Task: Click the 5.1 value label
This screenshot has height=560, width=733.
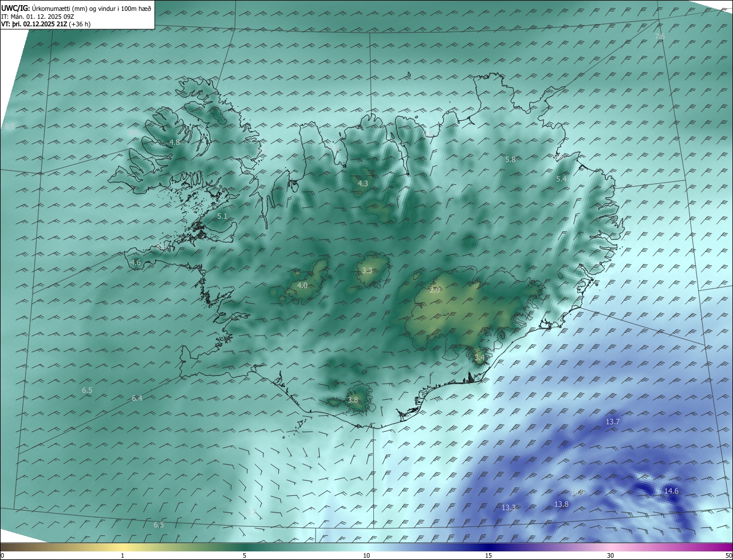Action: coord(223,216)
